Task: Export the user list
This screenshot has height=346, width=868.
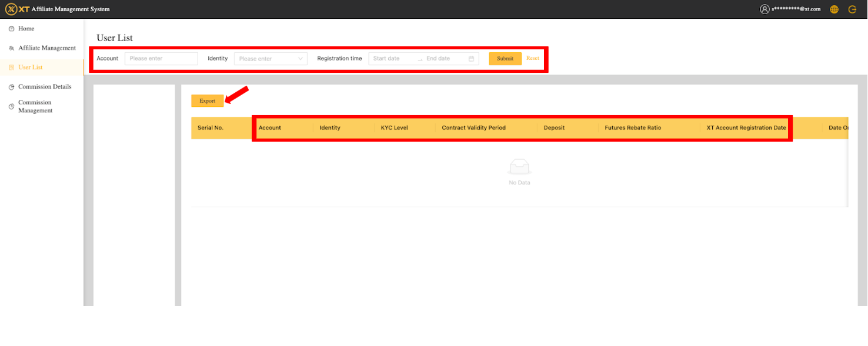Action: point(207,101)
